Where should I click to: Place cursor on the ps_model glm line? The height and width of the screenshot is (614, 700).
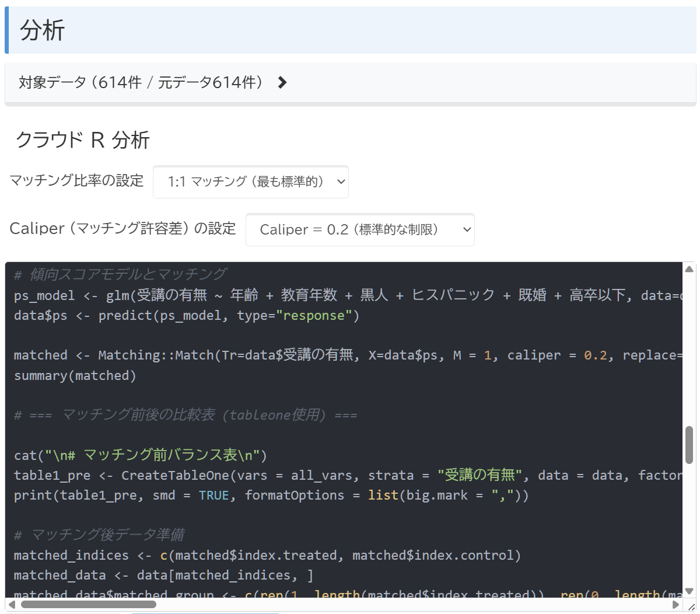pyautogui.click(x=292, y=295)
